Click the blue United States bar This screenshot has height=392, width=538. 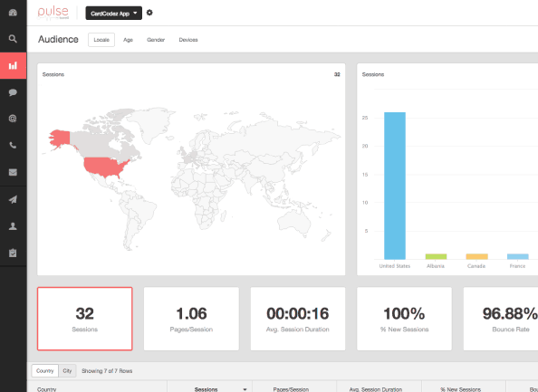click(395, 186)
